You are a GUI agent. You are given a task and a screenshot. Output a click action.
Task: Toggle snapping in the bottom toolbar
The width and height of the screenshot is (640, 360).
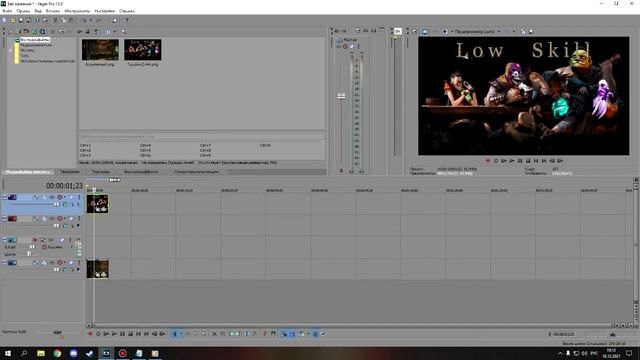285,334
